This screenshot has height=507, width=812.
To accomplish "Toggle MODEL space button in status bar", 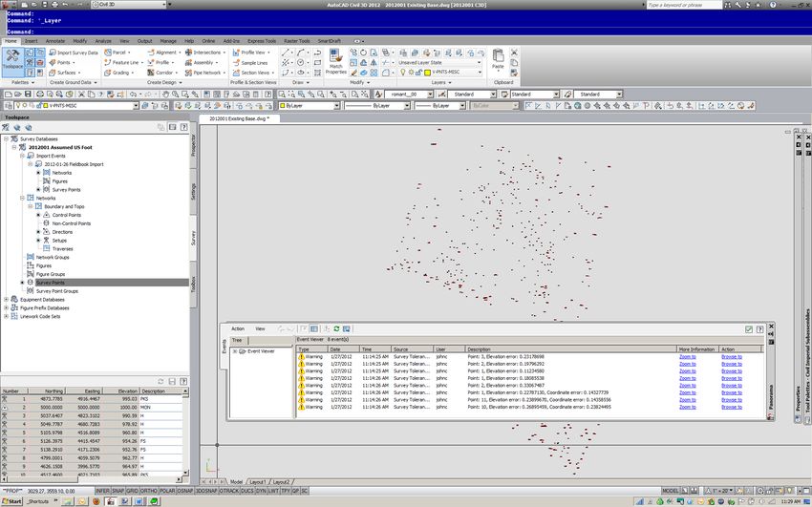I will (670, 491).
